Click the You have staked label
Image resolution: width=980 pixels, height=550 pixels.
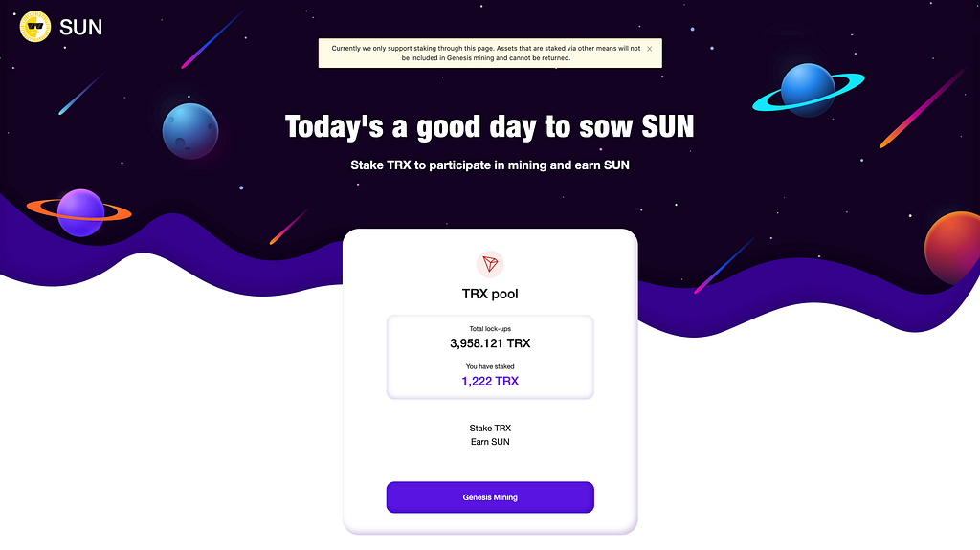pyautogui.click(x=490, y=367)
